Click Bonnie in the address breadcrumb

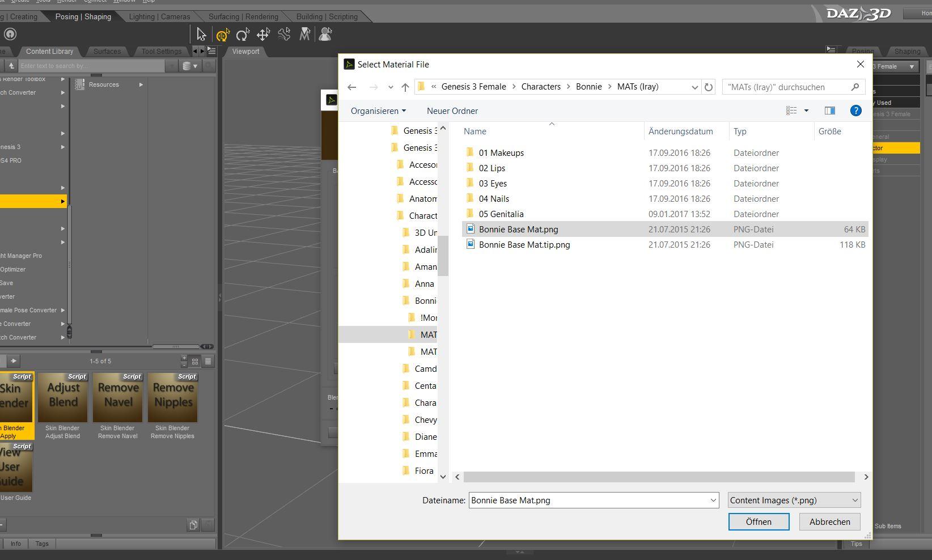(x=589, y=87)
